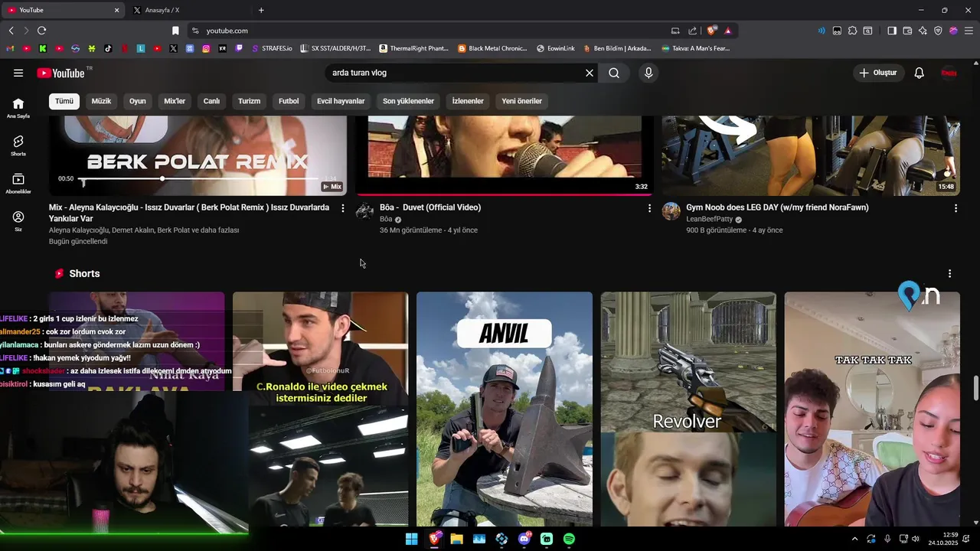Select the Futbol filter chip
The image size is (980, 551).
pos(289,101)
